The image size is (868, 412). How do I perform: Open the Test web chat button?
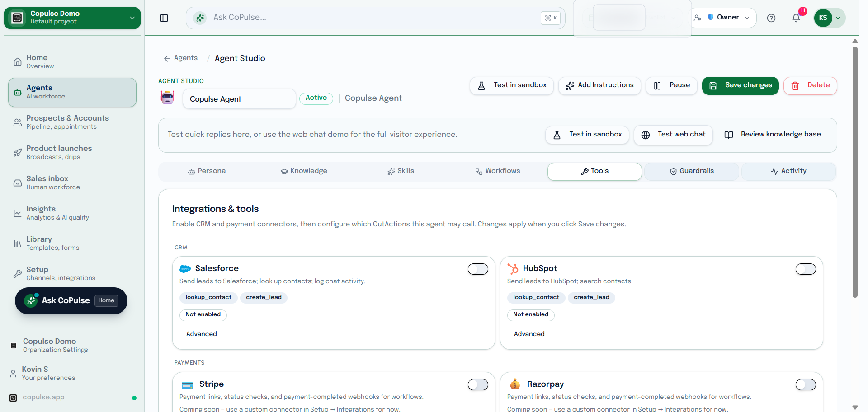click(x=673, y=135)
